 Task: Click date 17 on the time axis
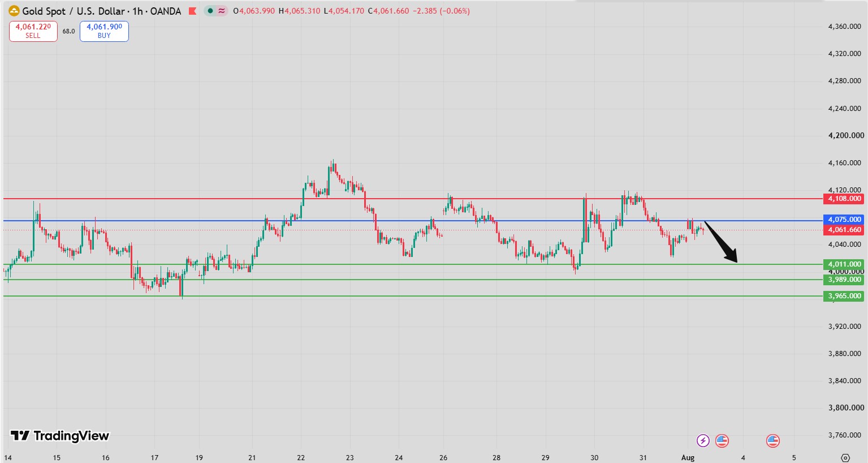tap(154, 457)
